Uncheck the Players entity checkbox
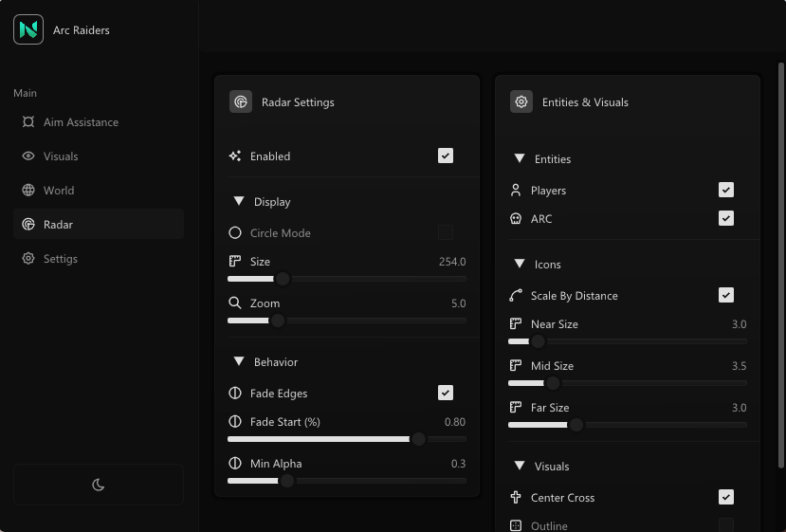This screenshot has height=532, width=786. (x=726, y=190)
